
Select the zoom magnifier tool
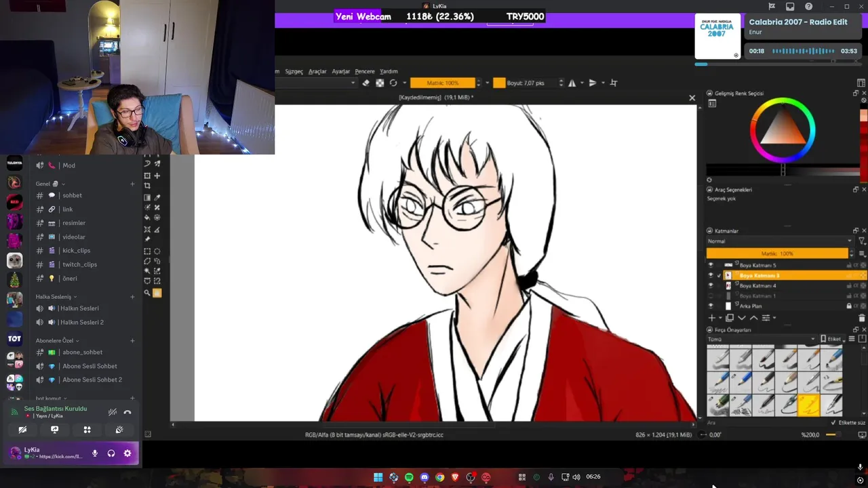[x=147, y=293]
